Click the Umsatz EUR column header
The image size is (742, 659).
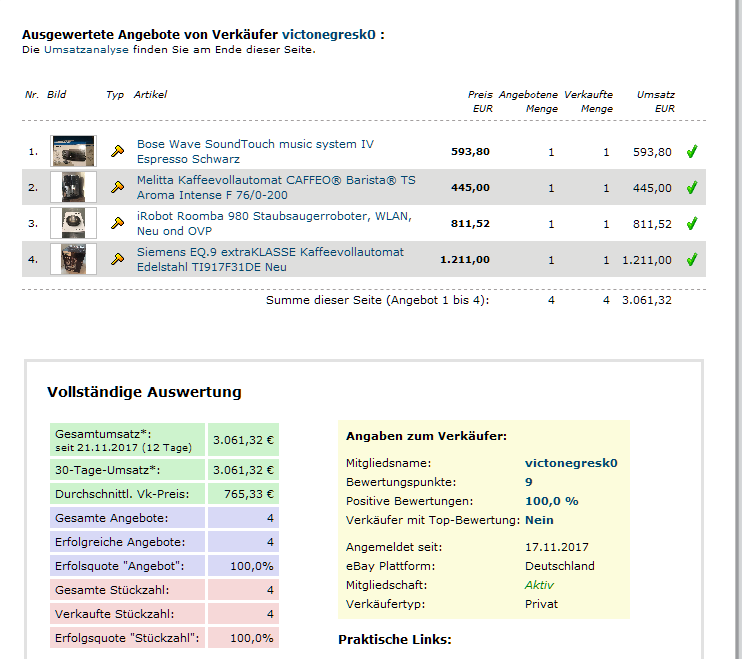656,101
